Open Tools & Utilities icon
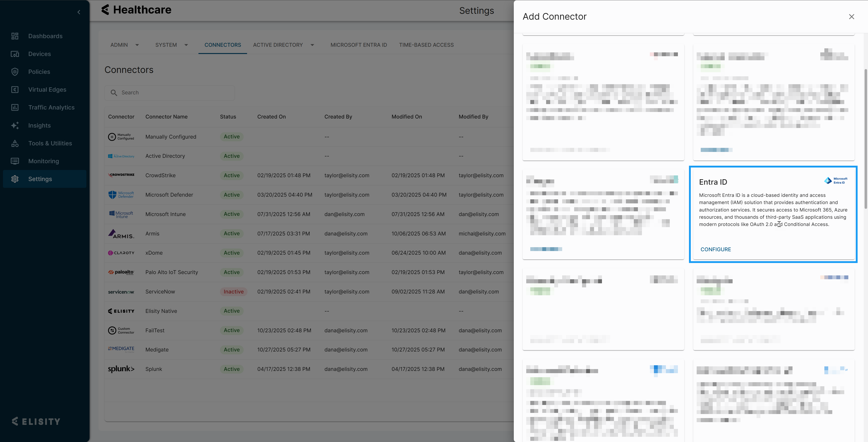Viewport: 868px width, 442px height. pyautogui.click(x=15, y=143)
